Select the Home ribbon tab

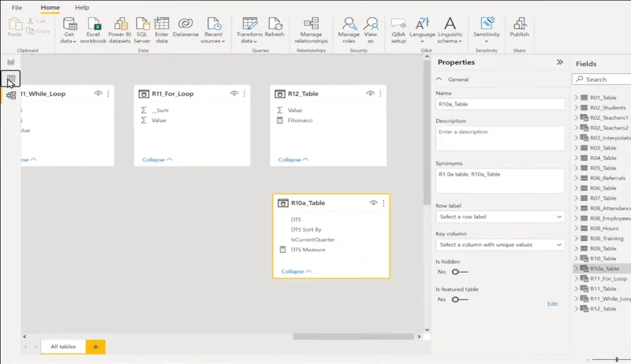pyautogui.click(x=50, y=8)
